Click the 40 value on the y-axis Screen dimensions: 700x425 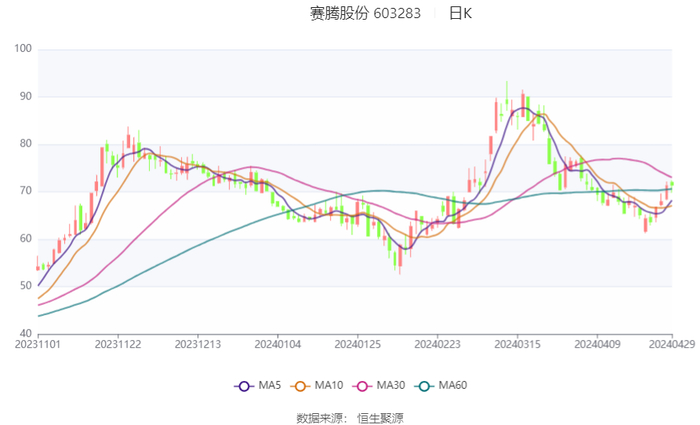tap(25, 333)
